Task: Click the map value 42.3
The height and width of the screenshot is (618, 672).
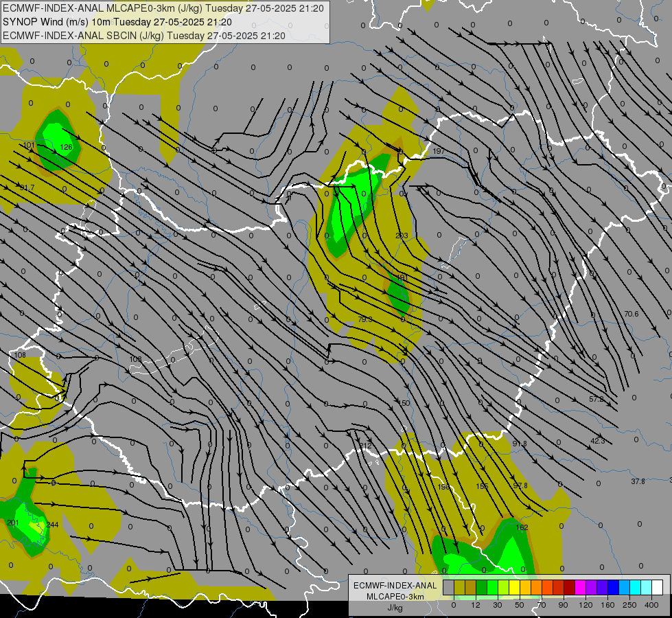Action: [597, 441]
